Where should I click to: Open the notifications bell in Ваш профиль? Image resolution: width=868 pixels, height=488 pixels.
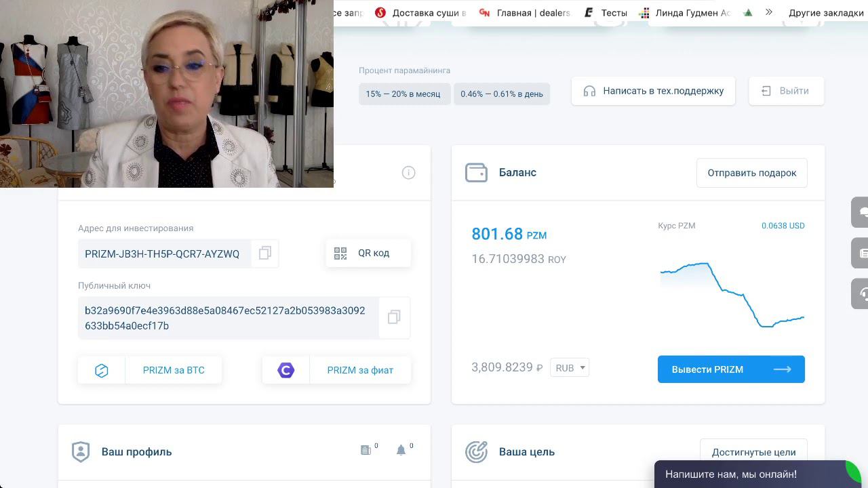[x=401, y=450]
